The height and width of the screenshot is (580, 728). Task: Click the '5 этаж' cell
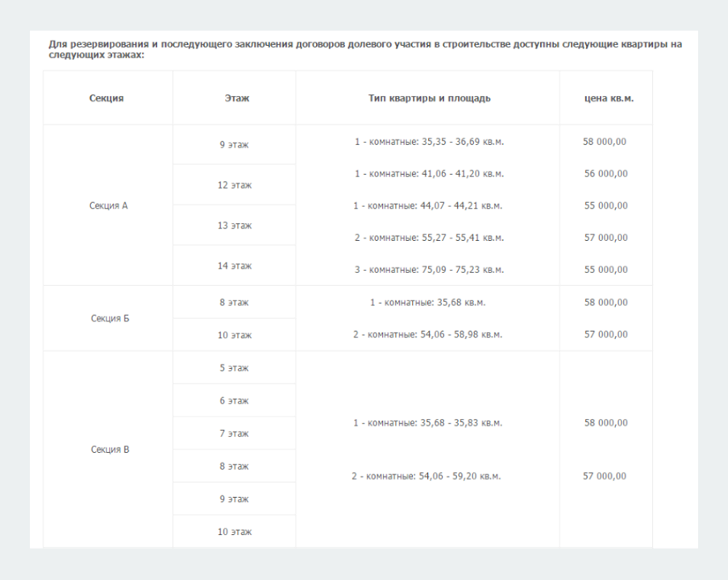tap(234, 368)
